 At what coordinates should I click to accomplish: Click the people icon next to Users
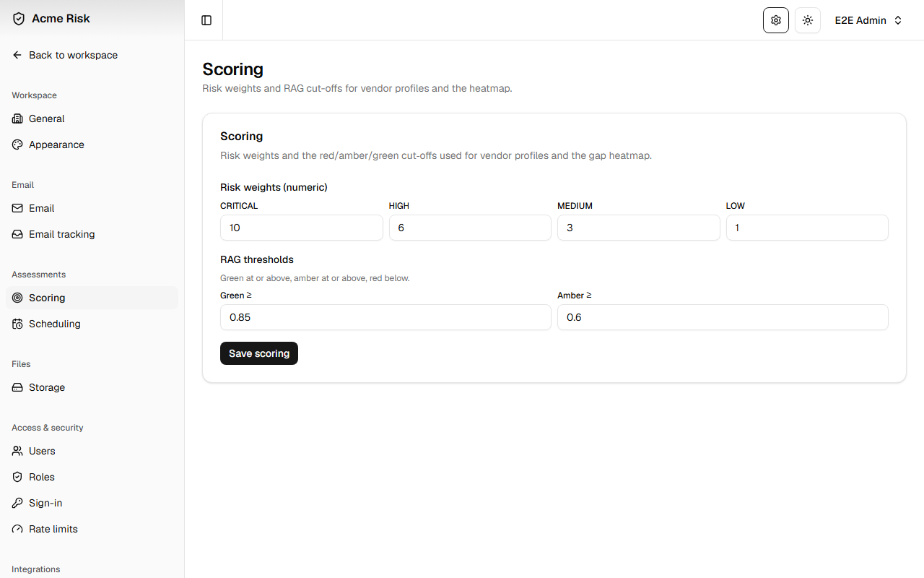[17, 451]
